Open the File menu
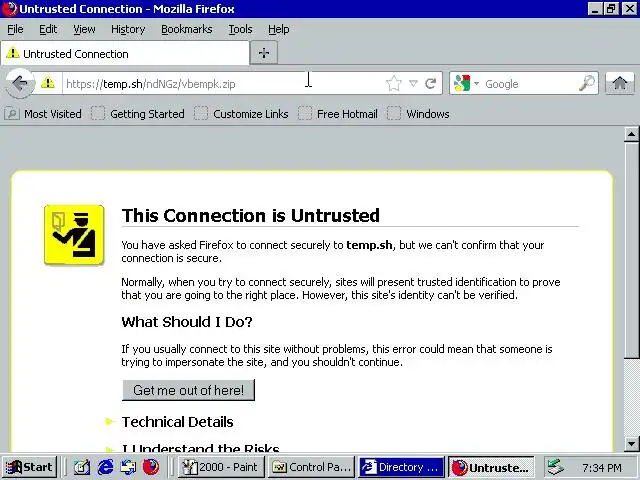The height and width of the screenshot is (480, 640). [x=15, y=29]
